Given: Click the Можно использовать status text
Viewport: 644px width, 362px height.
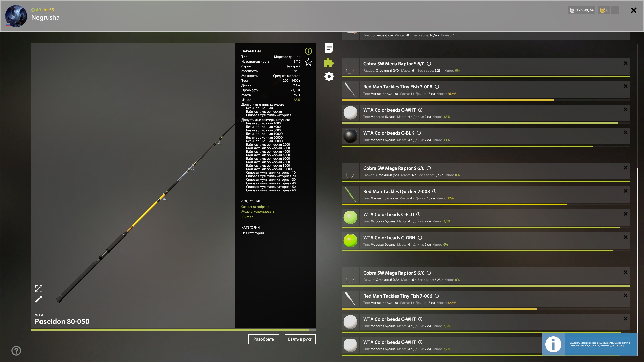Looking at the screenshot, I should 258,211.
